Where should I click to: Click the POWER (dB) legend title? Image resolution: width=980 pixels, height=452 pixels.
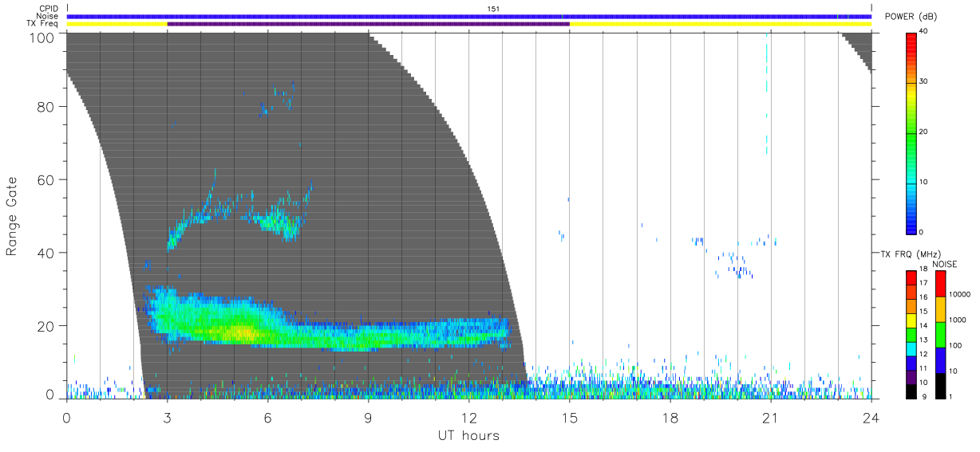(911, 18)
